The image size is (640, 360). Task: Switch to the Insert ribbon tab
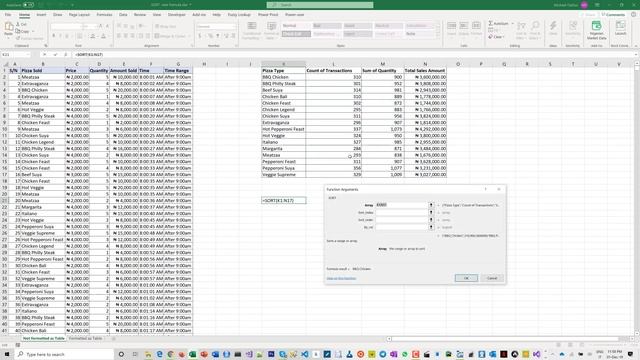coord(41,15)
